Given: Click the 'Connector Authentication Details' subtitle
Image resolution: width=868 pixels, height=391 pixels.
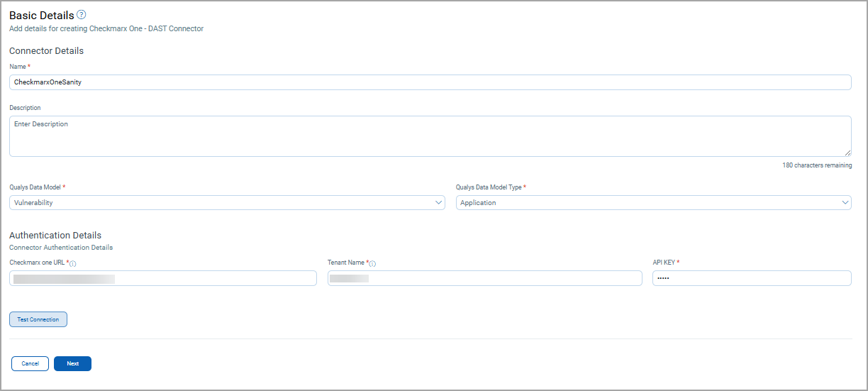Looking at the screenshot, I should point(61,248).
